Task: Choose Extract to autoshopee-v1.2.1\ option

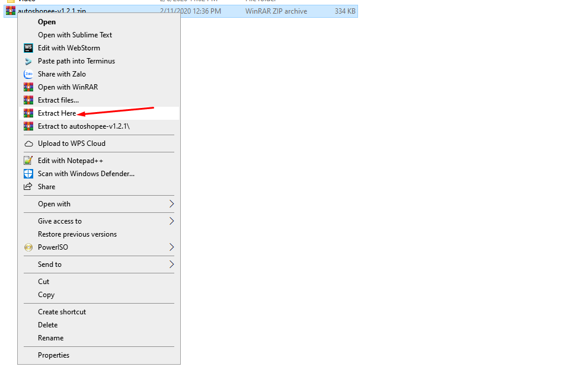Action: click(99, 126)
